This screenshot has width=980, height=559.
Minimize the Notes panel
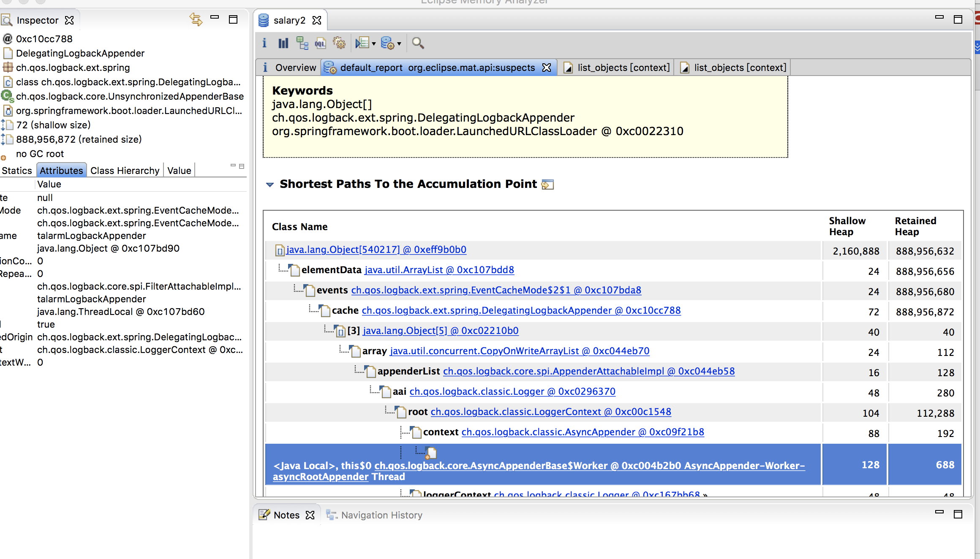pyautogui.click(x=939, y=512)
